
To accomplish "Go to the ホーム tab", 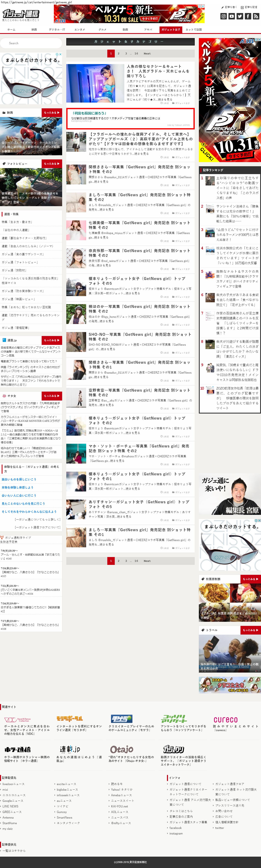I will [11, 30].
